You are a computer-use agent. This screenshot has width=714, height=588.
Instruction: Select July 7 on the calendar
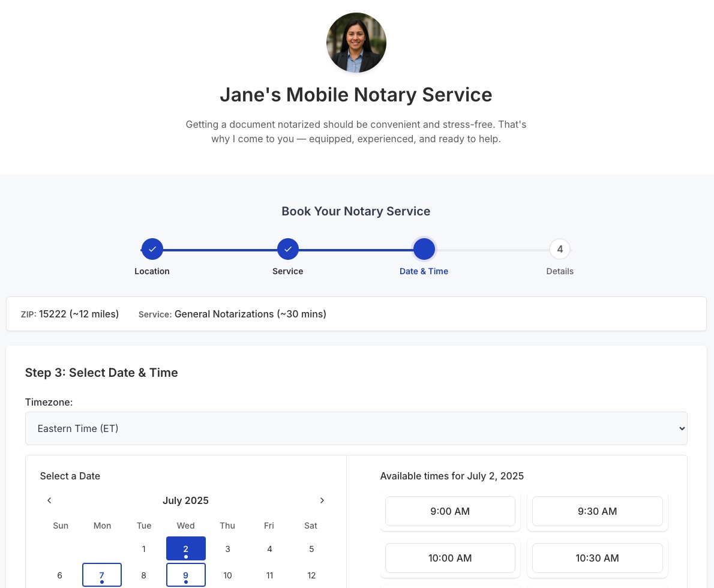point(102,575)
